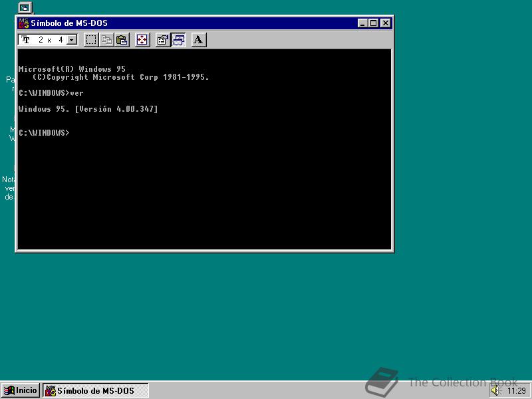The height and width of the screenshot is (399, 532).
Task: Click the Copy toolbar icon
Action: pyautogui.click(x=106, y=40)
